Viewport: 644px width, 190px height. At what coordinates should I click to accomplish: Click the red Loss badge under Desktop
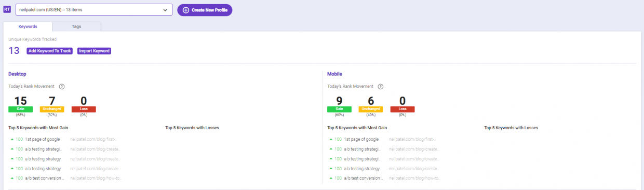click(84, 109)
